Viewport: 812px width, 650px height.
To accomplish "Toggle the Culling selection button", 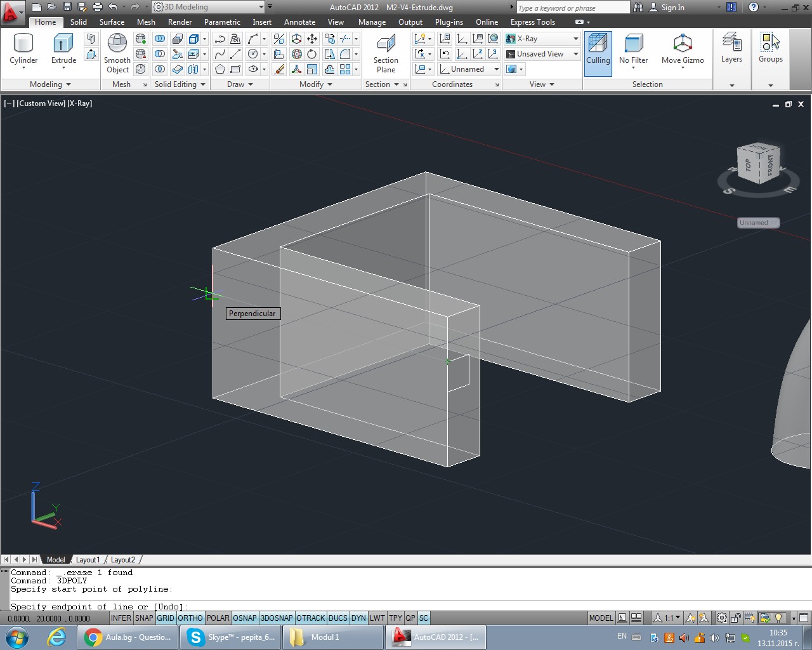I will tap(598, 53).
